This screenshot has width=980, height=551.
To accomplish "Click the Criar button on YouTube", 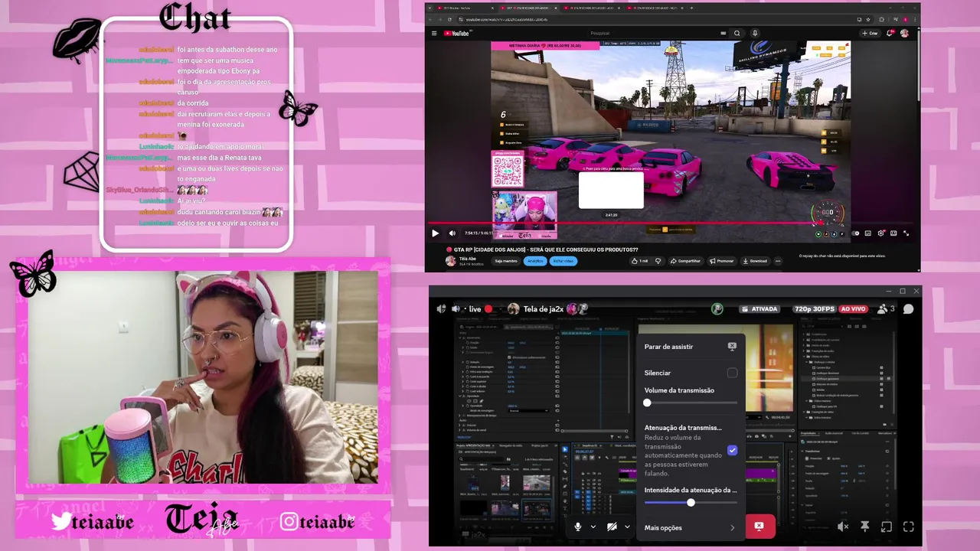I will 870,33.
